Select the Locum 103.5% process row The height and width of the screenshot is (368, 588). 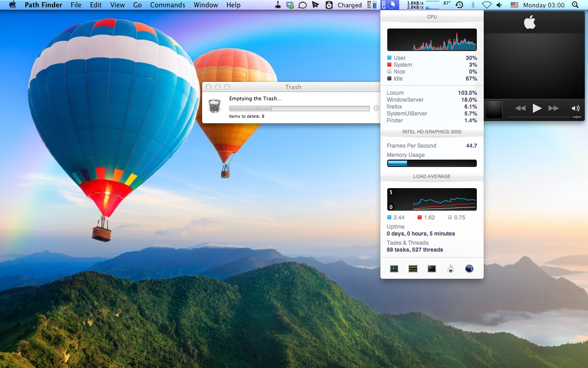(432, 93)
